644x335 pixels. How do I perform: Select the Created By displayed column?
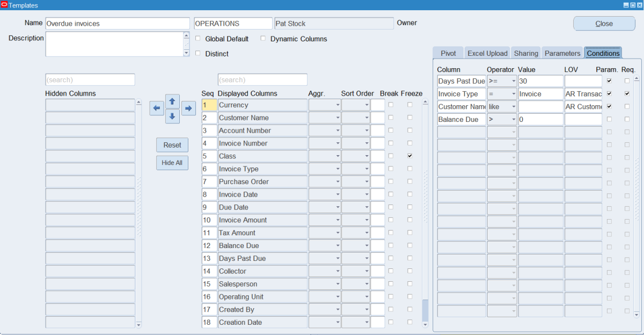click(x=262, y=310)
